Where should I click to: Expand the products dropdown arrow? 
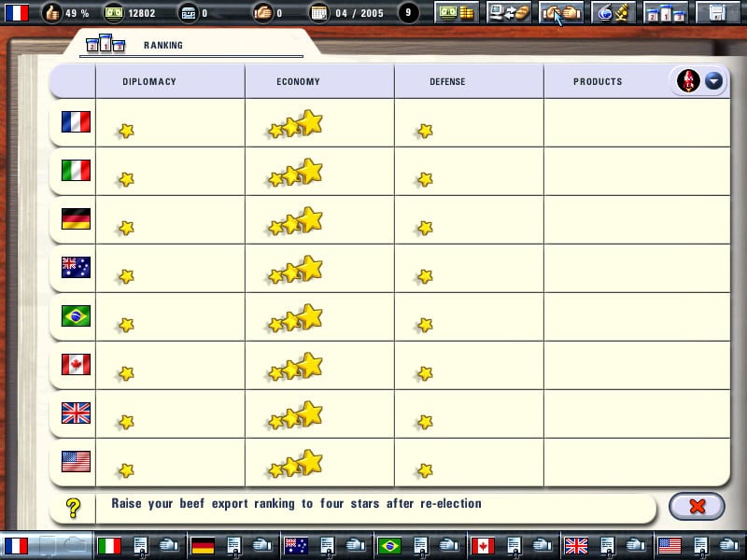[713, 81]
